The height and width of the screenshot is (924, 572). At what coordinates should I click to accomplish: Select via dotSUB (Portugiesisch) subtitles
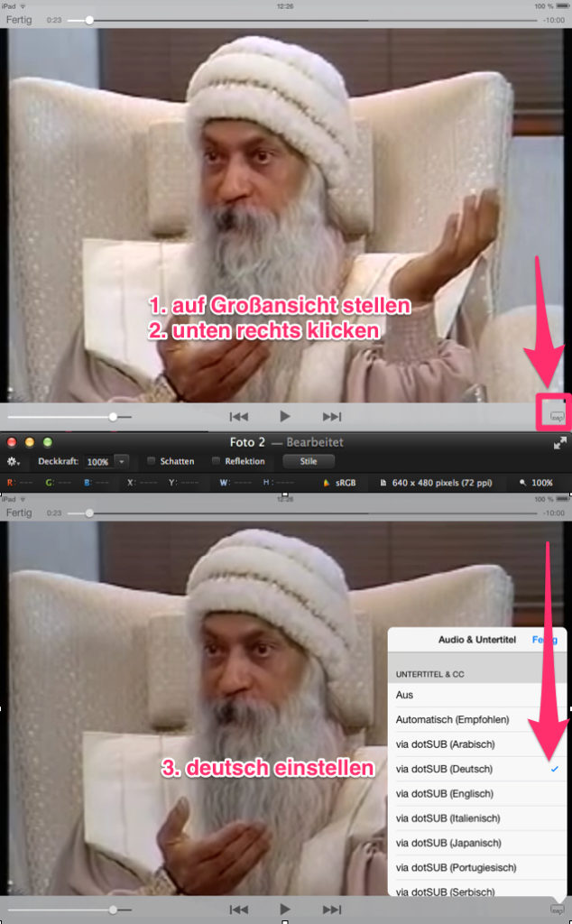point(477,868)
